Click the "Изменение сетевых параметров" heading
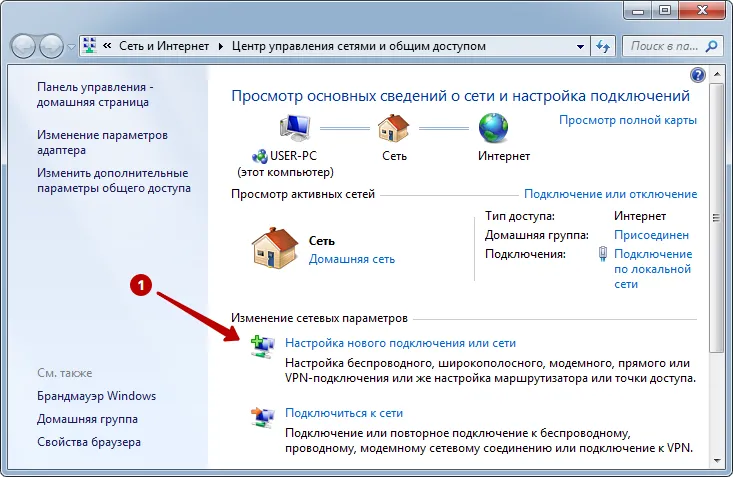 [x=319, y=318]
